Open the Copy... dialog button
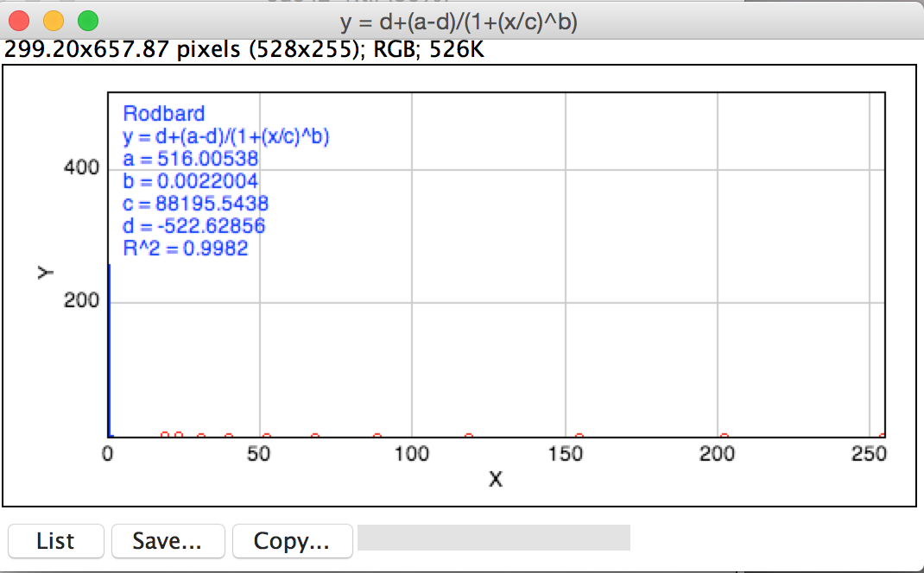This screenshot has height=573, width=924. (292, 541)
